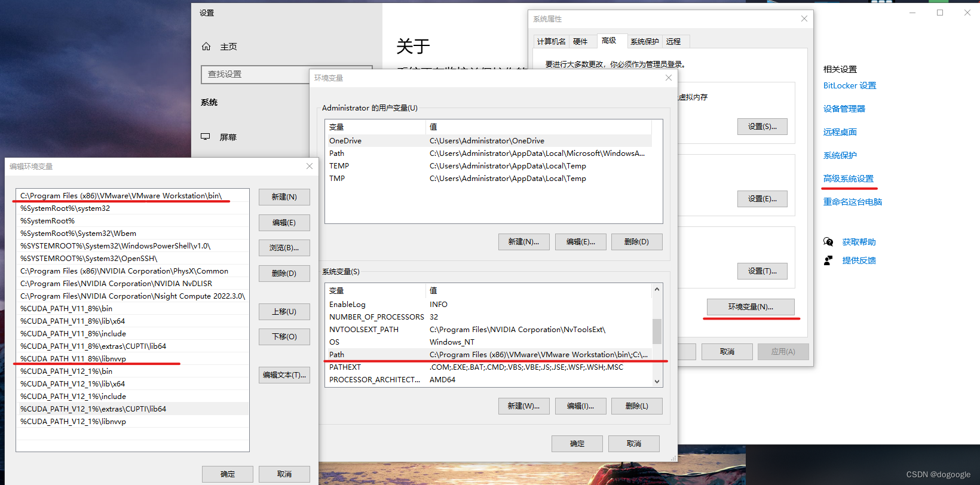Image resolution: width=980 pixels, height=485 pixels.
Task: Click the 查找设置 search field
Action: tap(287, 74)
